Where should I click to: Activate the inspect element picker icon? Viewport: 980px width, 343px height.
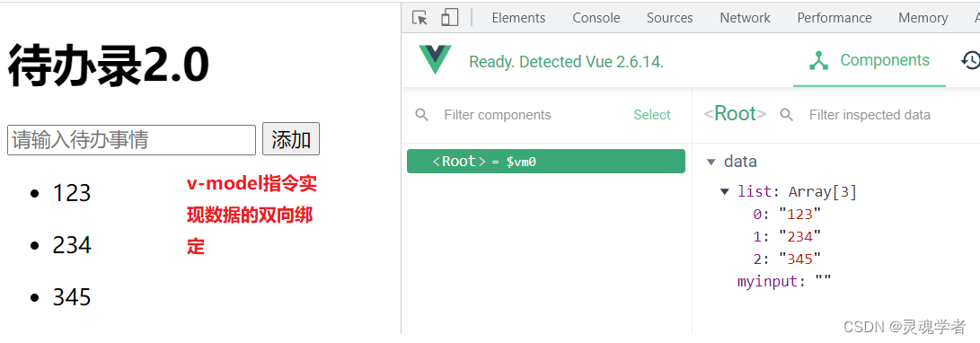(x=420, y=18)
